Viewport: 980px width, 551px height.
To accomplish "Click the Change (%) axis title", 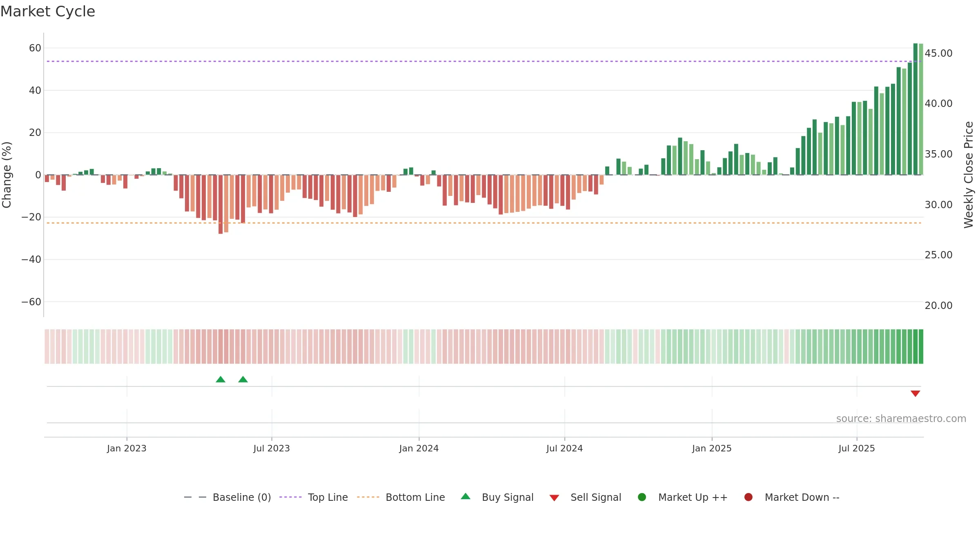I will tap(7, 175).
